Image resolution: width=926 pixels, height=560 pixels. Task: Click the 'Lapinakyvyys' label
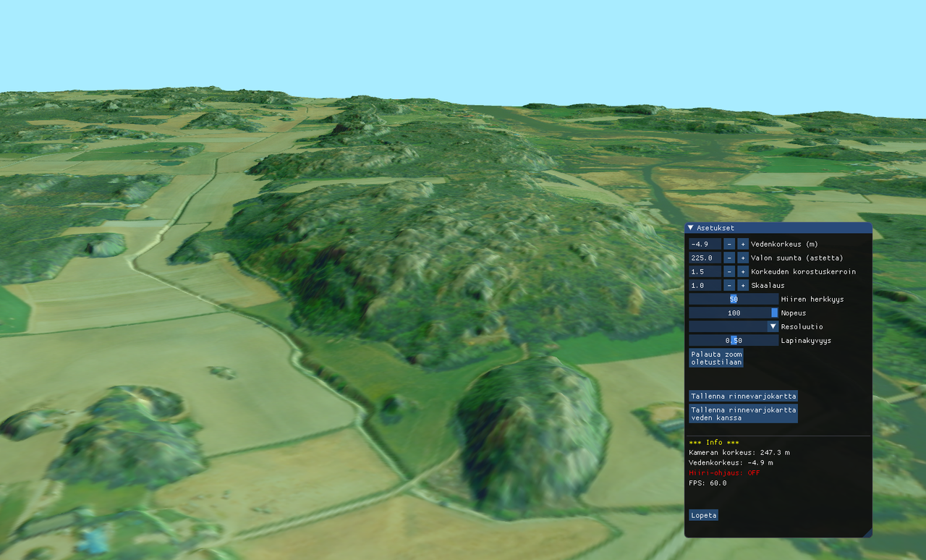[807, 341]
